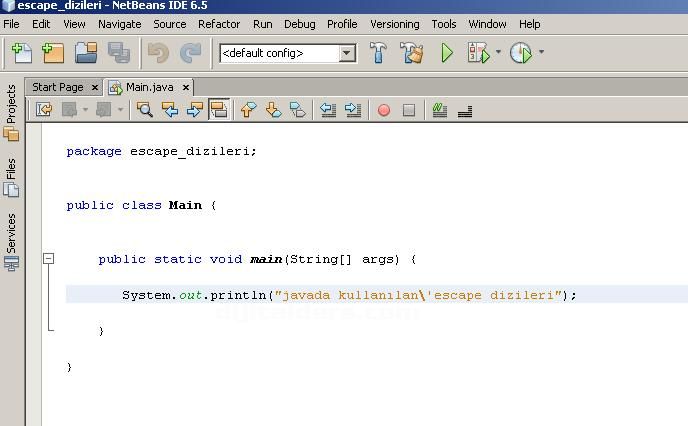Expand the Debug Main Project dropdown arrow
The height and width of the screenshot is (426, 688).
pos(498,53)
